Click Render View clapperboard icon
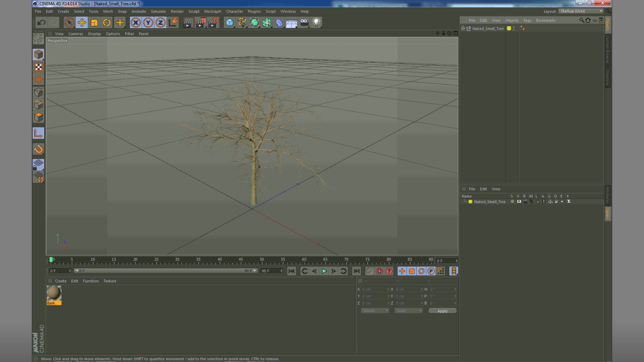The width and height of the screenshot is (644, 362). [188, 23]
